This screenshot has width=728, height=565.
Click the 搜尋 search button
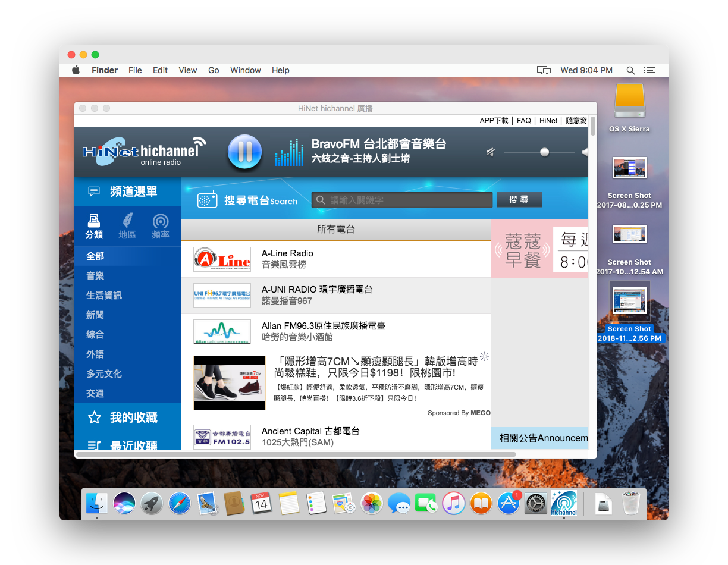coord(519,200)
